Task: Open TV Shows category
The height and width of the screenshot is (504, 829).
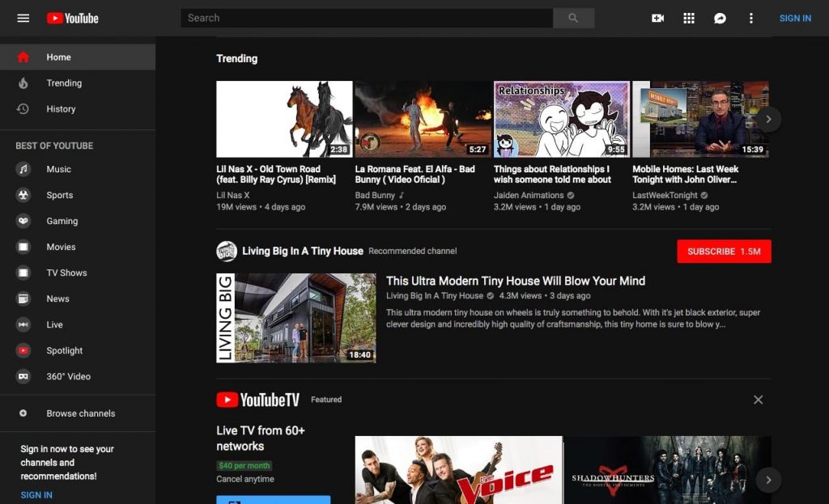Action: [x=78, y=273]
